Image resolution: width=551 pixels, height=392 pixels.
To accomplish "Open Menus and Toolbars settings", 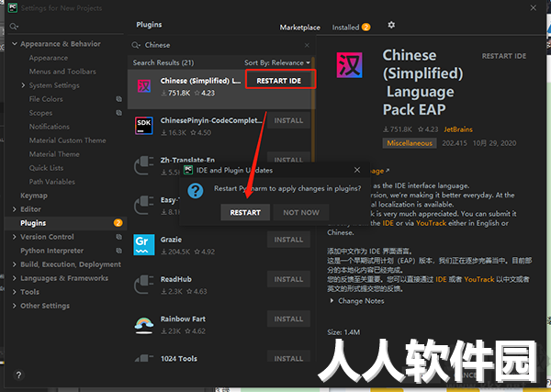I will [62, 72].
